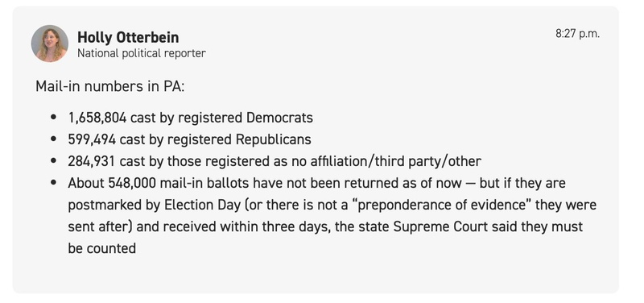
Task: Click the text third party/other
Action: pyautogui.click(x=427, y=161)
